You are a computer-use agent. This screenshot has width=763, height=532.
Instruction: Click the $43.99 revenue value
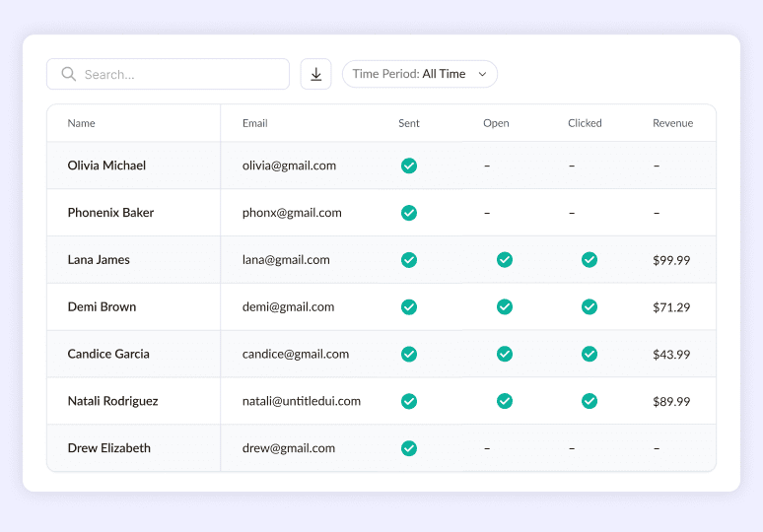pos(671,355)
